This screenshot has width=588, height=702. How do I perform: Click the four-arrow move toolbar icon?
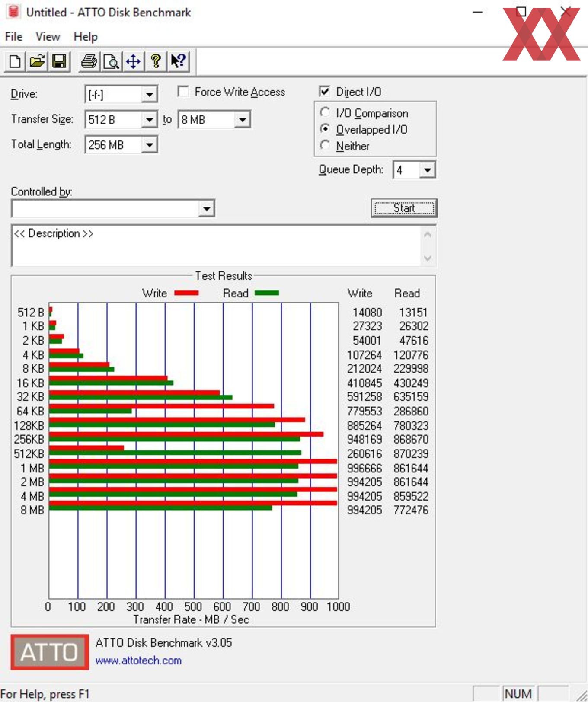tap(133, 61)
